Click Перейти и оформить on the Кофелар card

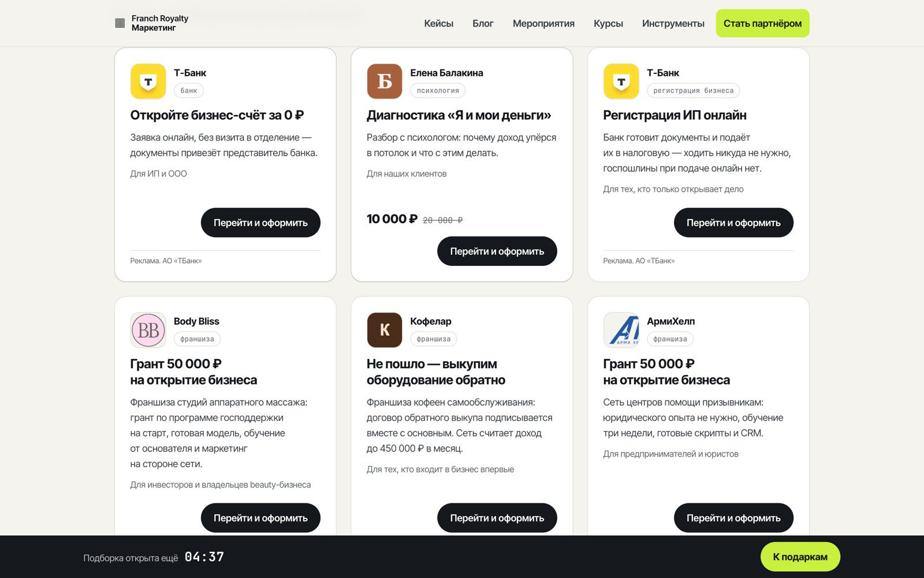[497, 518]
